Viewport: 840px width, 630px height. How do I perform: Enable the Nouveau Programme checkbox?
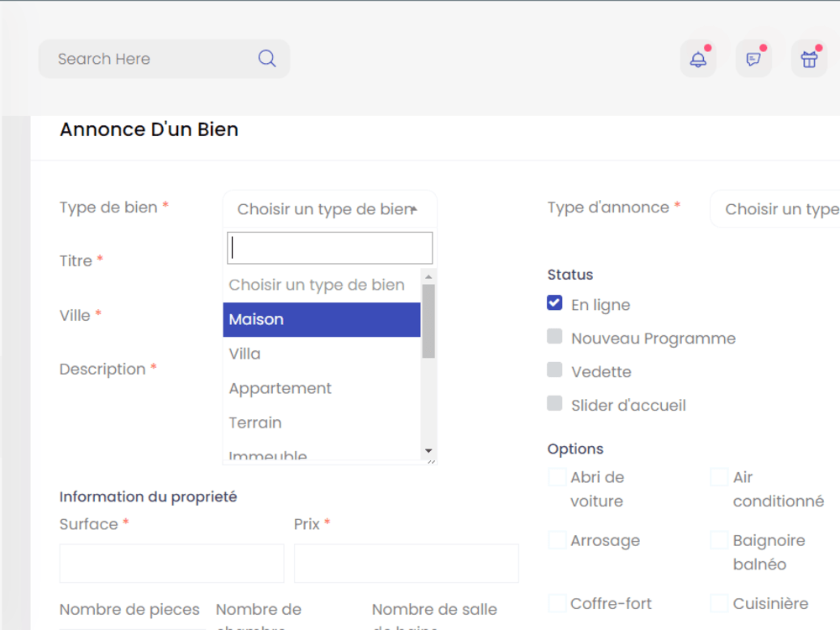tap(554, 337)
